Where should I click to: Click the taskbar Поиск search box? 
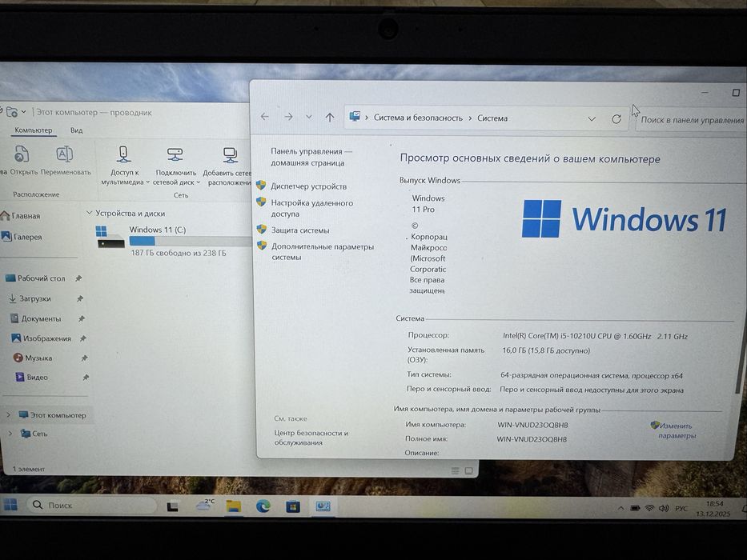(91, 506)
